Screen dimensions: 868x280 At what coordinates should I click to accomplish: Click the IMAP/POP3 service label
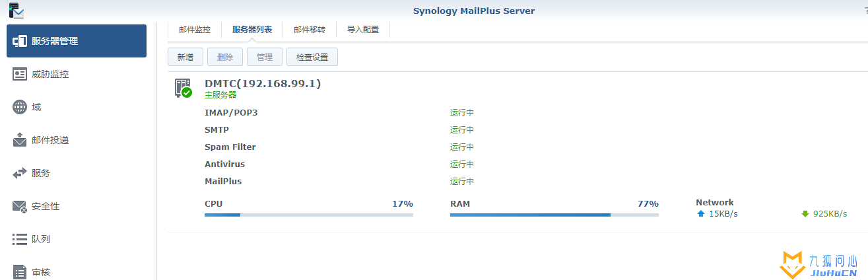(231, 113)
